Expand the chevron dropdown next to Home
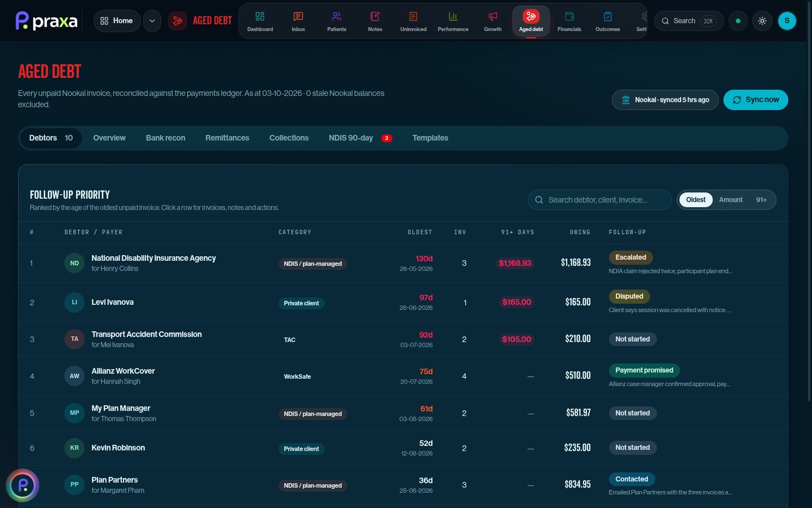 click(152, 21)
